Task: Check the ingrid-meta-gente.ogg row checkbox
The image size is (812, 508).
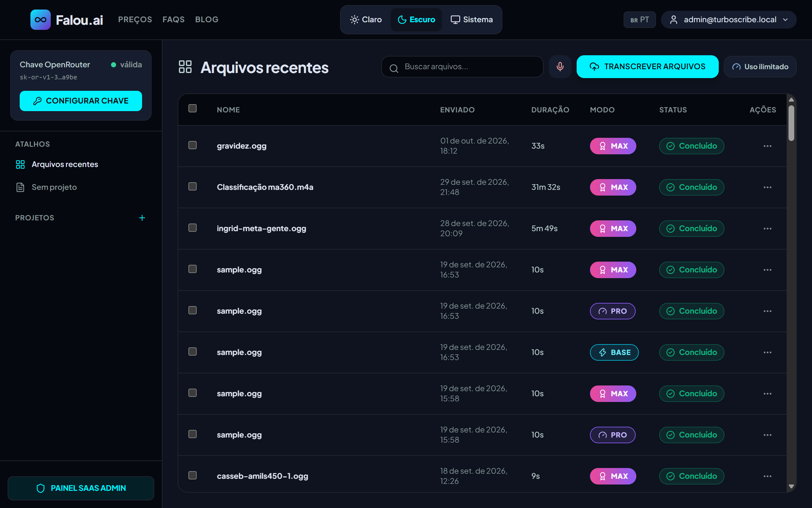Action: click(x=192, y=228)
